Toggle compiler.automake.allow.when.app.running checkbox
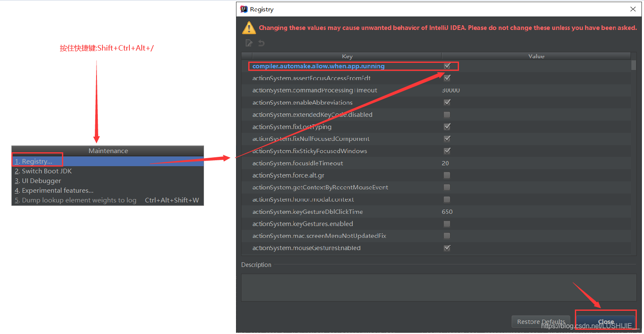Image resolution: width=644 pixels, height=334 pixels. [x=447, y=66]
